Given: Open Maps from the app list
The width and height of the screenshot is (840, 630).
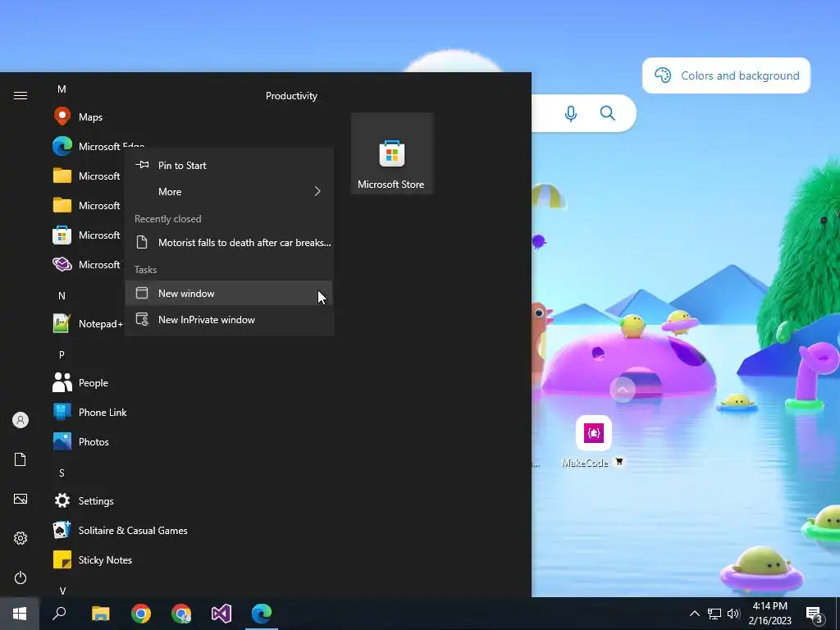Looking at the screenshot, I should coord(90,116).
